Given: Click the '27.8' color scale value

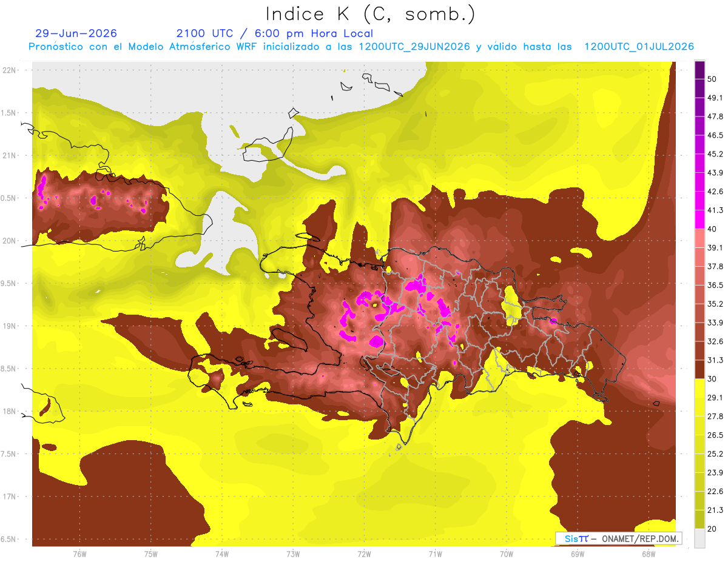Looking at the screenshot, I should (715, 416).
